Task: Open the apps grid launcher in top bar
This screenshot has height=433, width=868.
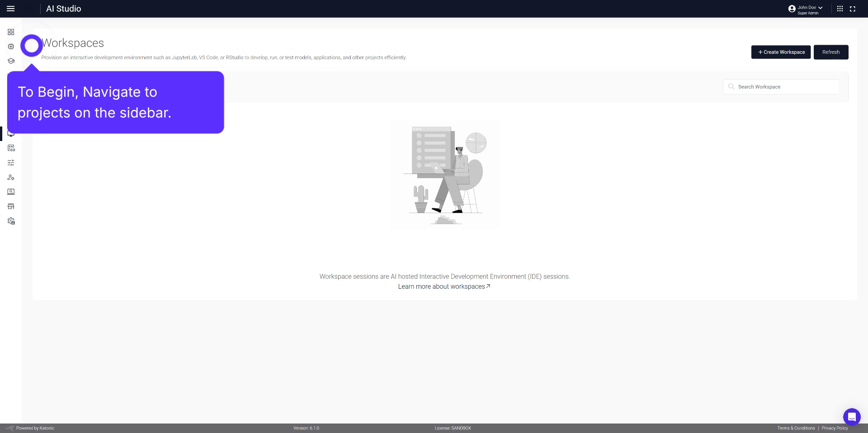Action: tap(840, 9)
